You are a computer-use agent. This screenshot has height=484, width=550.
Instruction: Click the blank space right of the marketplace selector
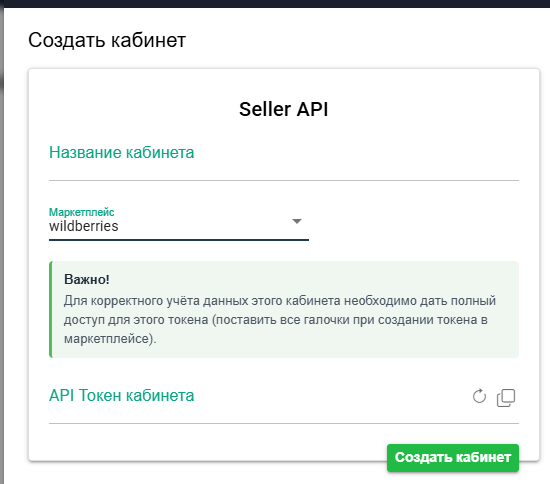point(414,223)
